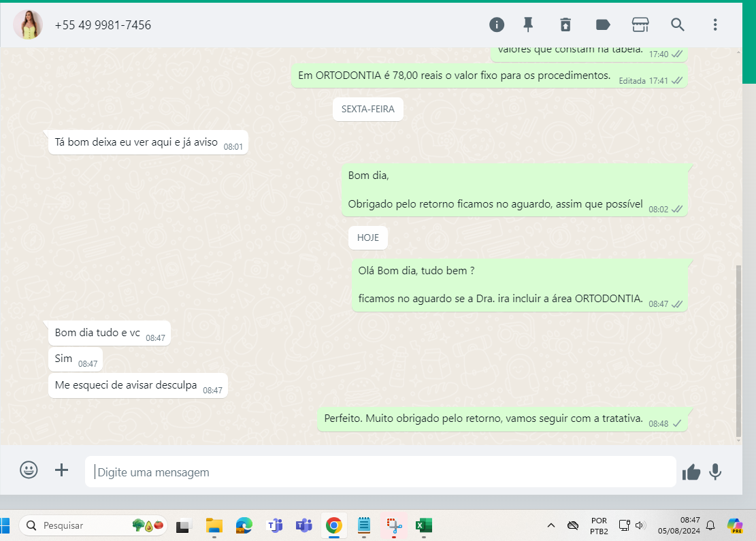Open the clock showing 08:47 05/08/2024
Screen dimensions: 756x541
[679, 525]
